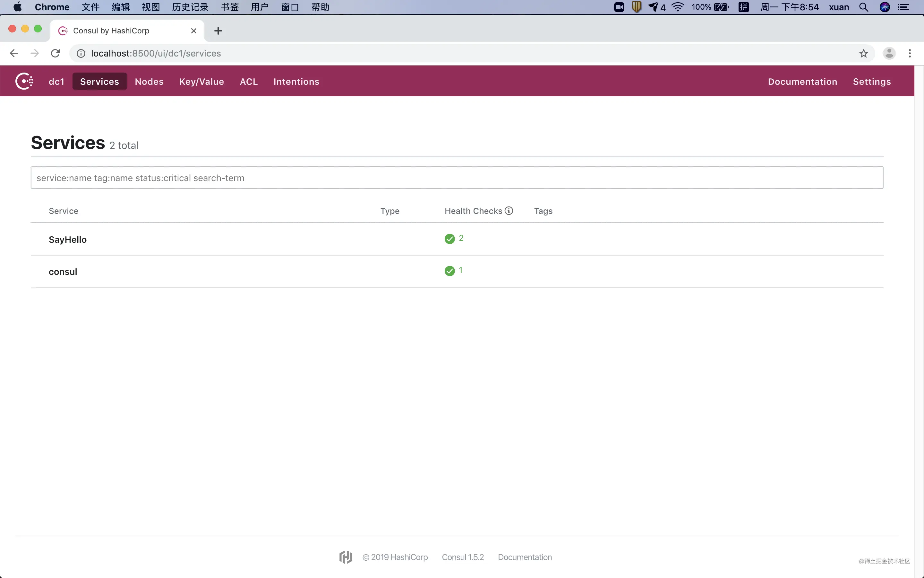Open the Intentions tab
Viewport: 924px width, 578px height.
(296, 82)
